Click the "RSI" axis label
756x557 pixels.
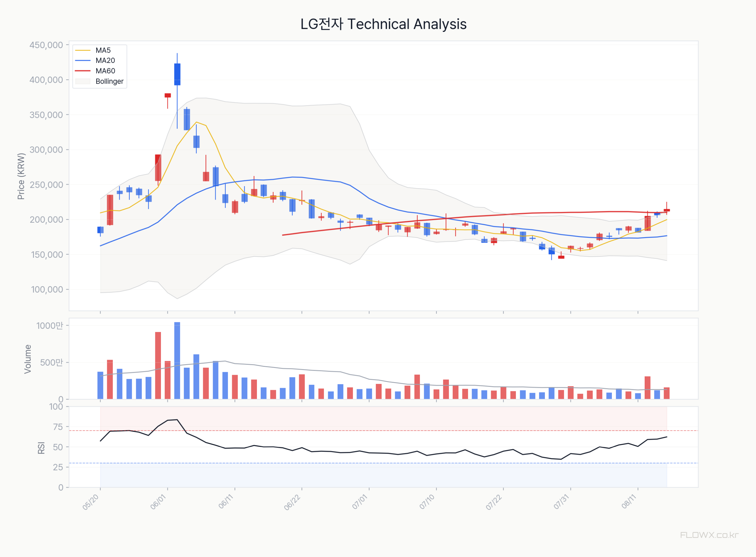tap(41, 448)
